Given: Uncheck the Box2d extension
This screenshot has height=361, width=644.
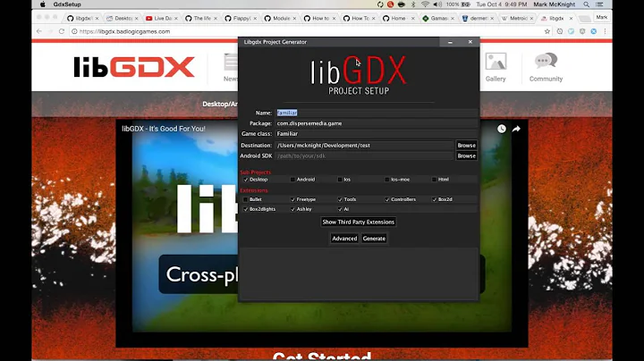Looking at the screenshot, I should [435, 199].
